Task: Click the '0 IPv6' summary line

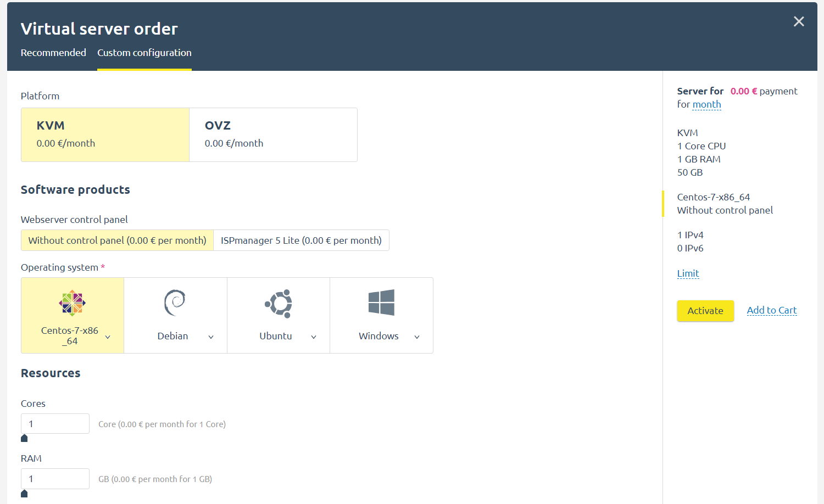Action: click(x=691, y=248)
